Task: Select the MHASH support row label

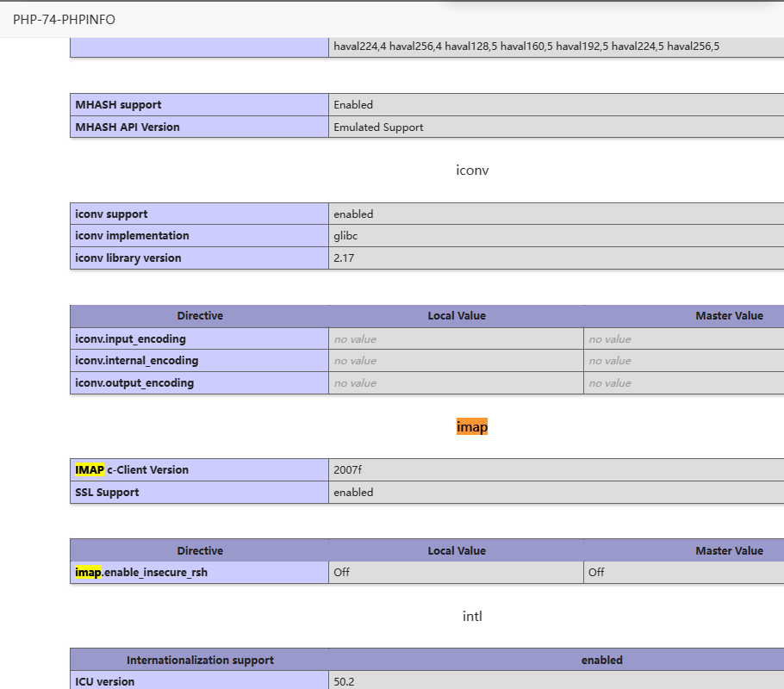Action: point(118,105)
